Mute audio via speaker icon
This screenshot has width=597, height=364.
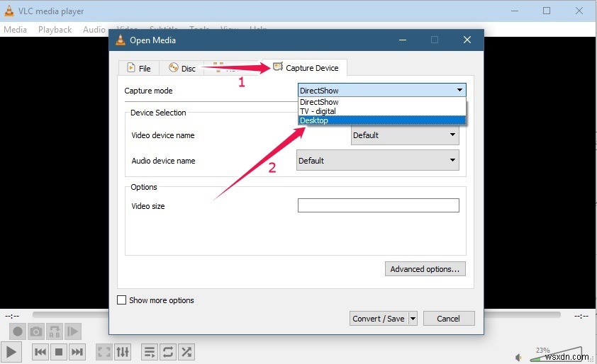pos(518,358)
